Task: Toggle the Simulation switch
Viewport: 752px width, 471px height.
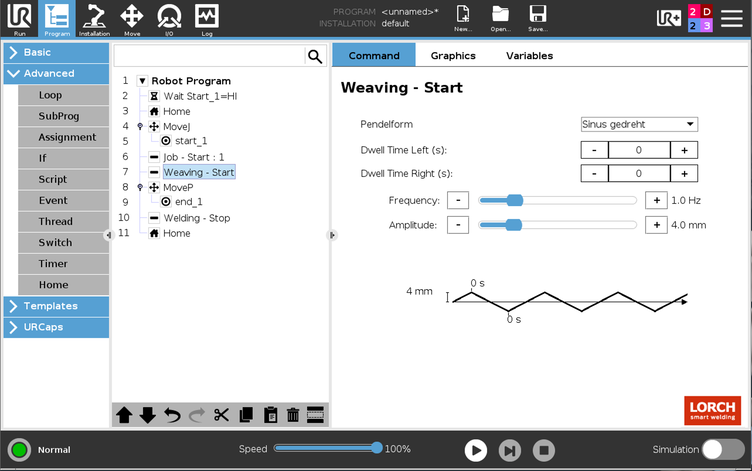Action: click(723, 450)
